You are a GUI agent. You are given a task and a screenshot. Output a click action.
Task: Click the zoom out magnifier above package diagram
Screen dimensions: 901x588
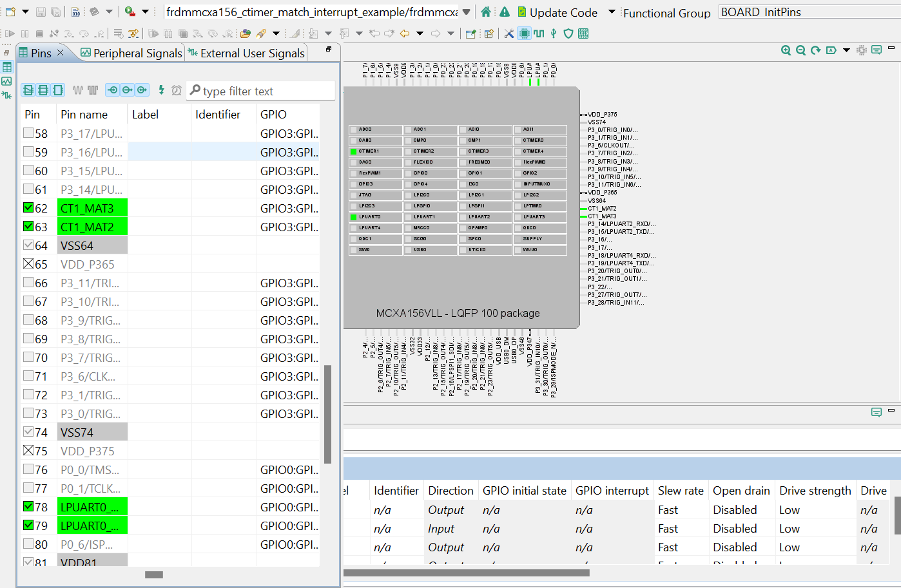(800, 50)
